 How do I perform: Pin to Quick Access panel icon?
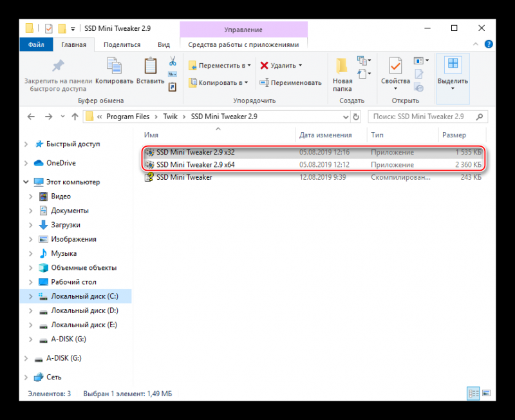[x=58, y=66]
